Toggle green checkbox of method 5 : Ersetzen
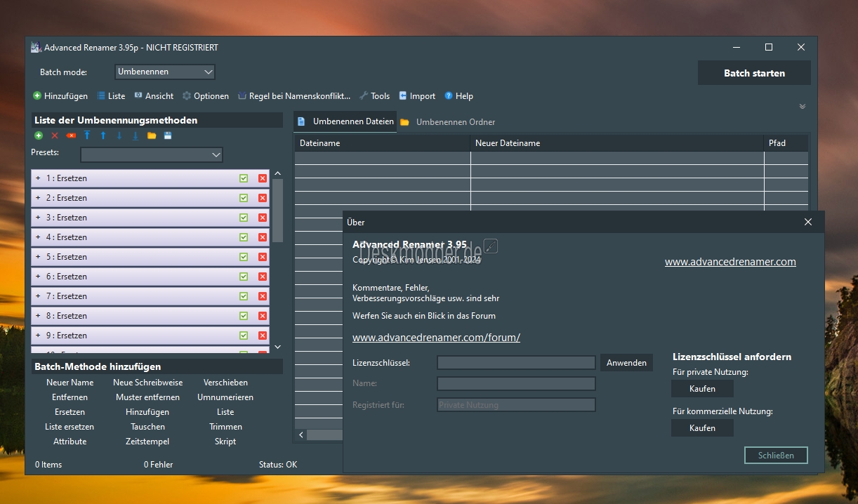Image resolution: width=858 pixels, height=504 pixels. (x=244, y=257)
